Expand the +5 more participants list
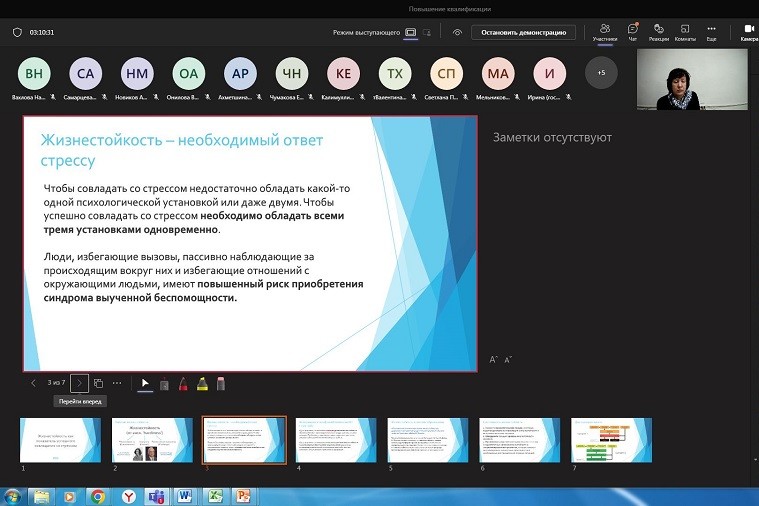Screen dimensions: 759x506 point(601,73)
